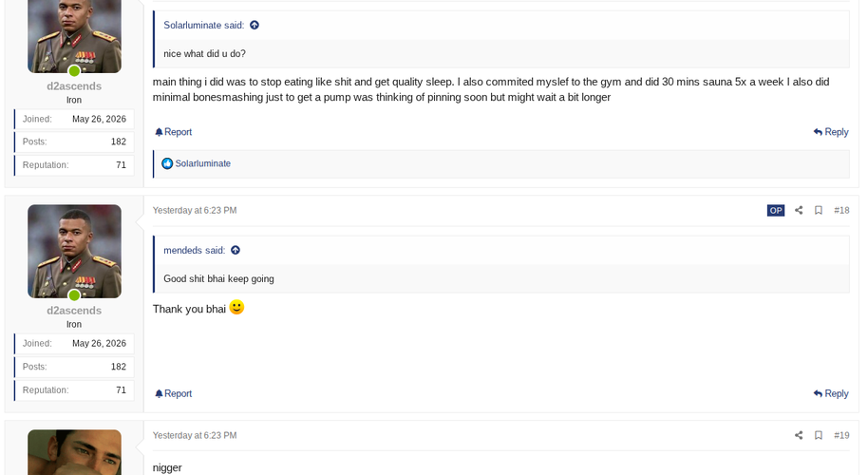Report the sauna and gym post
This screenshot has height=475, width=868.
(x=173, y=132)
